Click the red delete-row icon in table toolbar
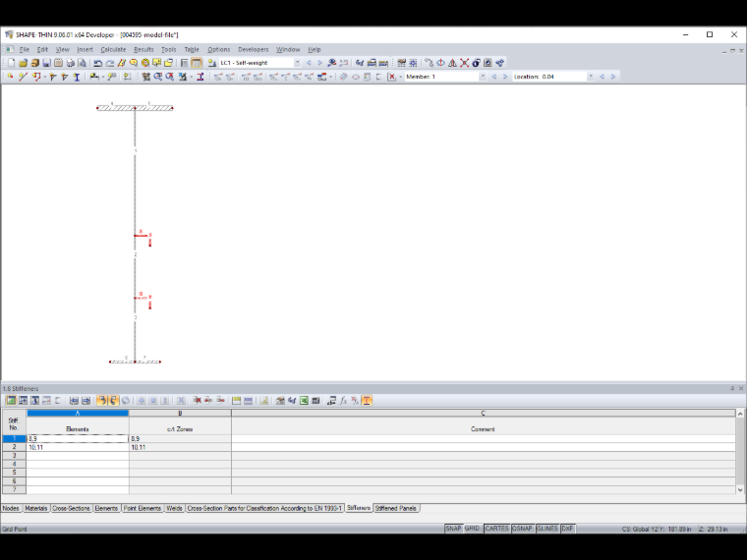Image resolution: width=747 pixels, height=560 pixels. pos(197,401)
